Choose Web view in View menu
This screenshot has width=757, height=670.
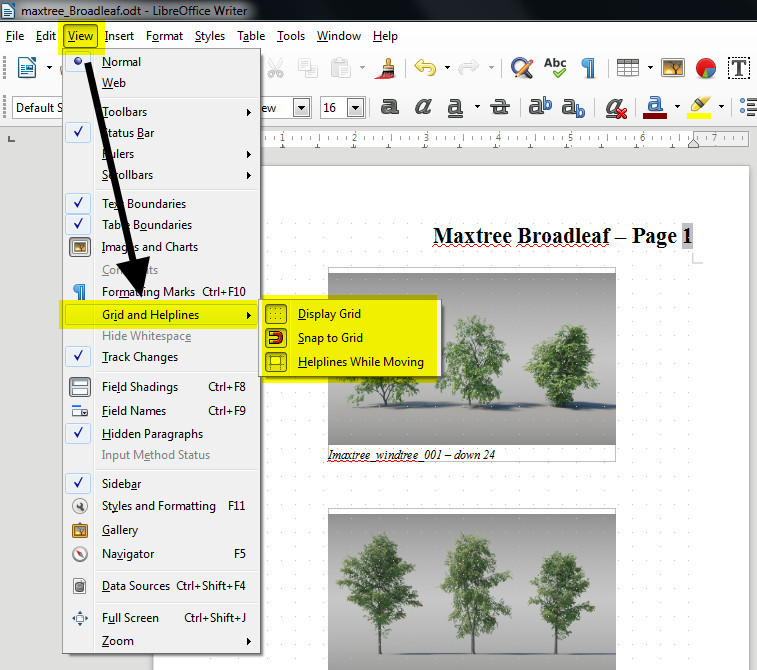pos(161,83)
